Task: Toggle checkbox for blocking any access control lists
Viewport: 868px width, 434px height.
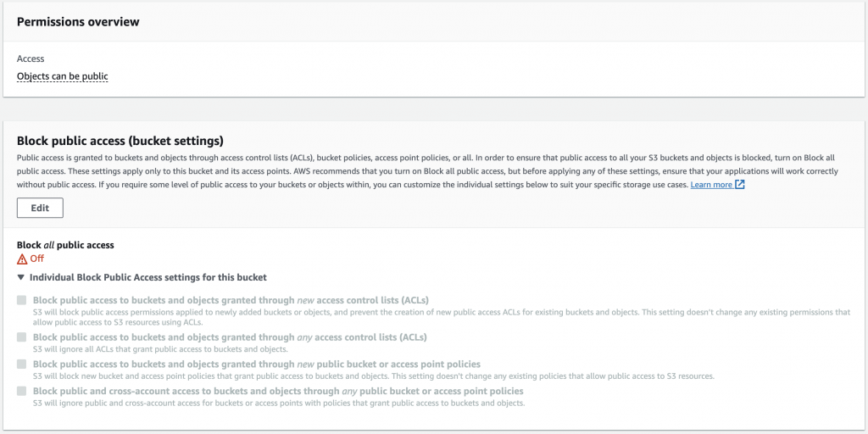Action: (x=21, y=337)
